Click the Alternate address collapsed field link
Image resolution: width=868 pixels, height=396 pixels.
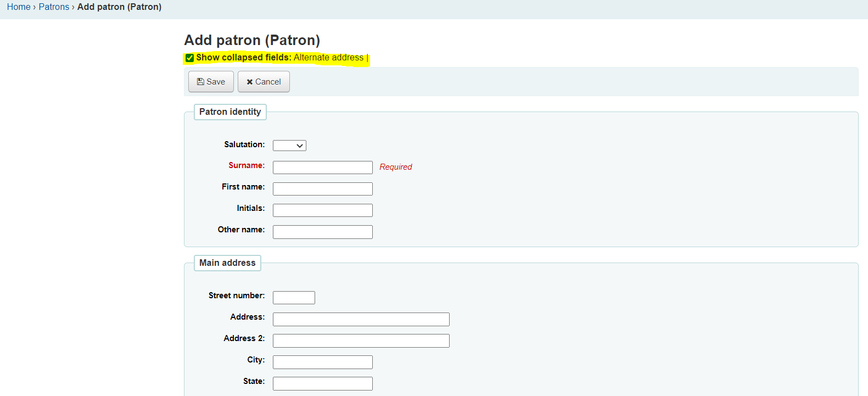coord(328,58)
